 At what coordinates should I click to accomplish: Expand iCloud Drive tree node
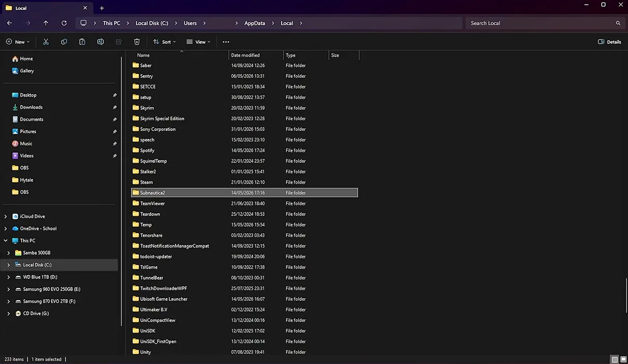pyautogui.click(x=6, y=216)
